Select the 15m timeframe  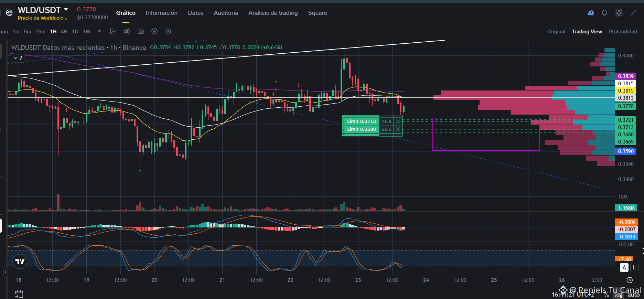[x=40, y=32]
